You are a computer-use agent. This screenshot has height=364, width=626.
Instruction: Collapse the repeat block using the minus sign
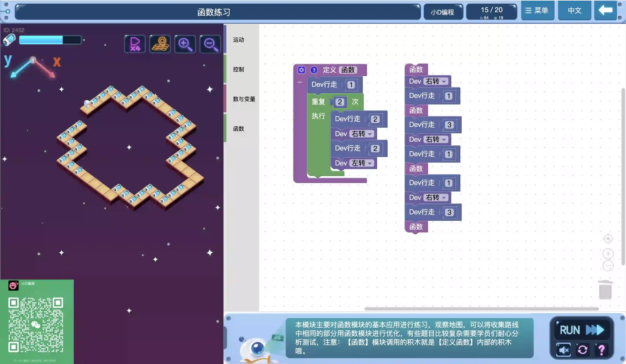[300, 82]
